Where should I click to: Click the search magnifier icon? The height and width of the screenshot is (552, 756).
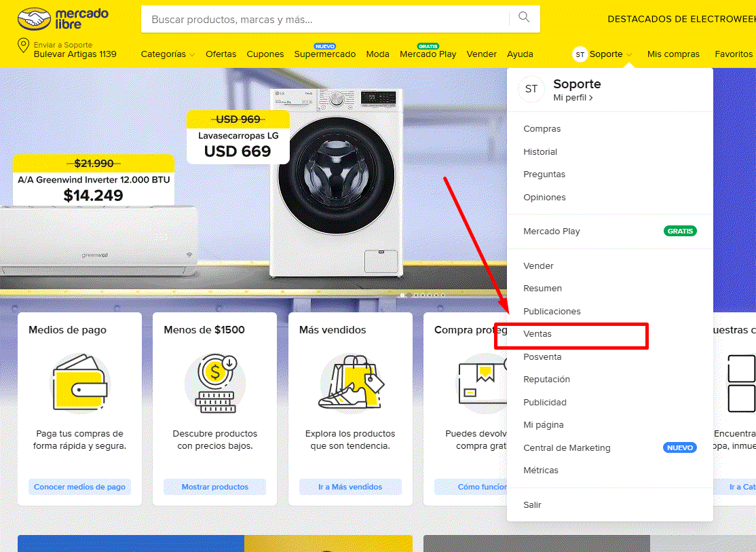click(524, 18)
